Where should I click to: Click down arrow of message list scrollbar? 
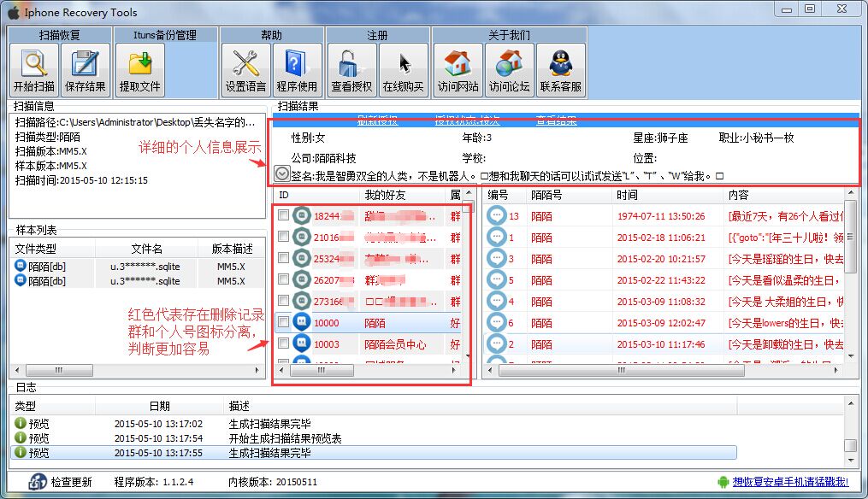point(851,357)
